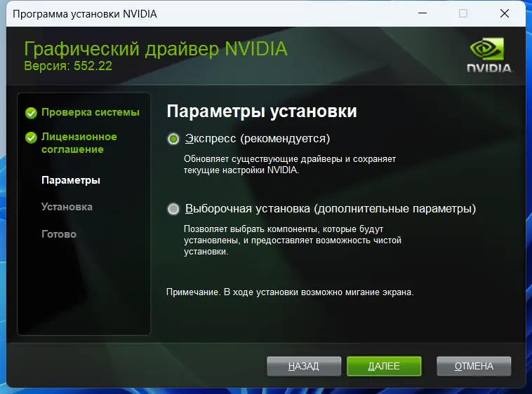The width and height of the screenshot is (532, 394).
Task: Minimize the NVIDIA installer window
Action: 423,13
